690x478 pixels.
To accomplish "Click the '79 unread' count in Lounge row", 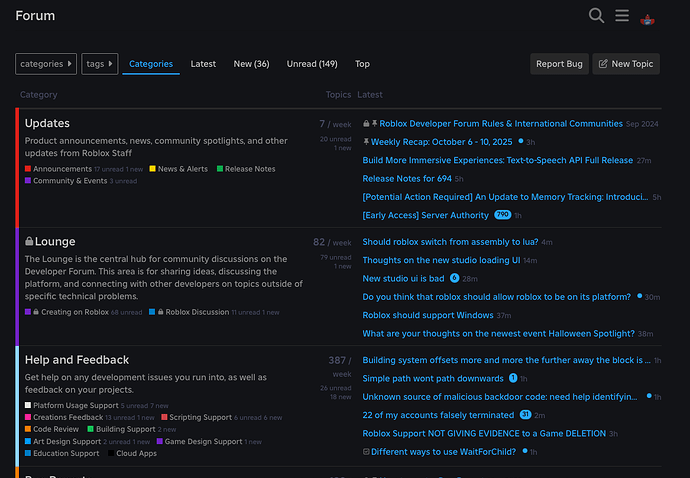I will point(335,257).
